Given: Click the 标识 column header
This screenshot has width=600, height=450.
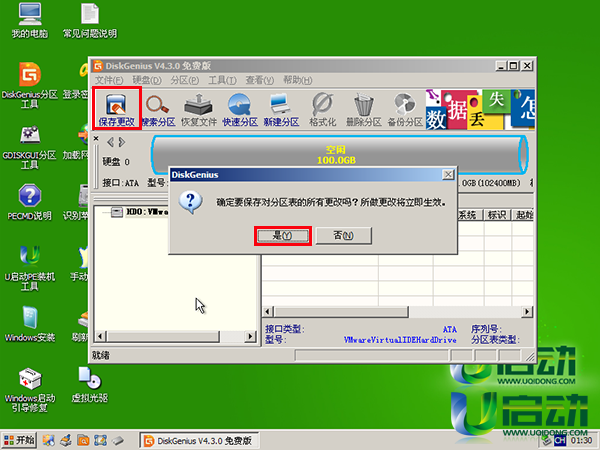Looking at the screenshot, I should point(497,215).
